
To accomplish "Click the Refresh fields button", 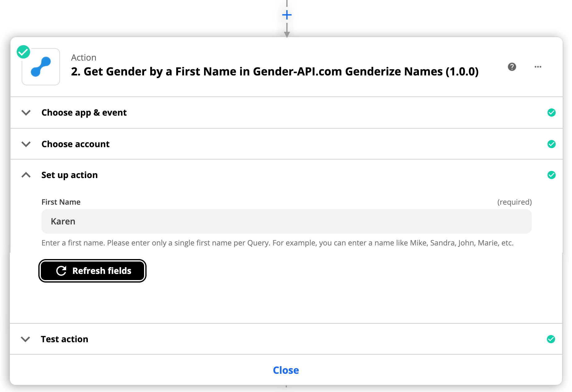I will tap(92, 271).
